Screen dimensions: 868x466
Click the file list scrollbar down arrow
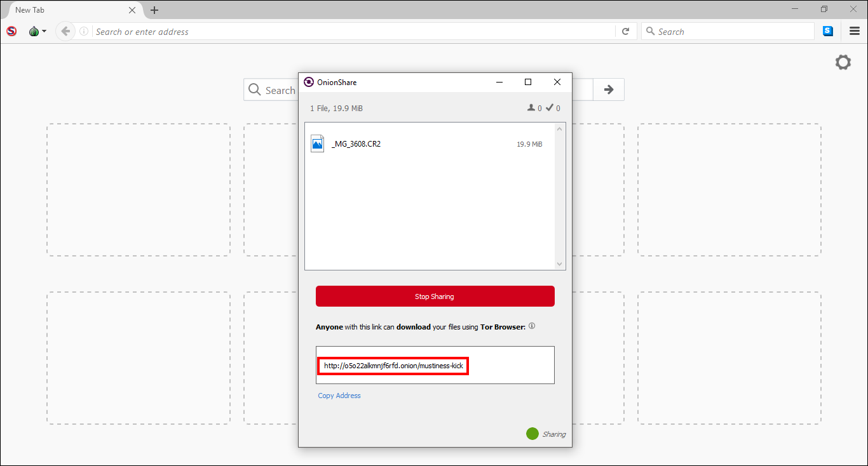point(560,264)
